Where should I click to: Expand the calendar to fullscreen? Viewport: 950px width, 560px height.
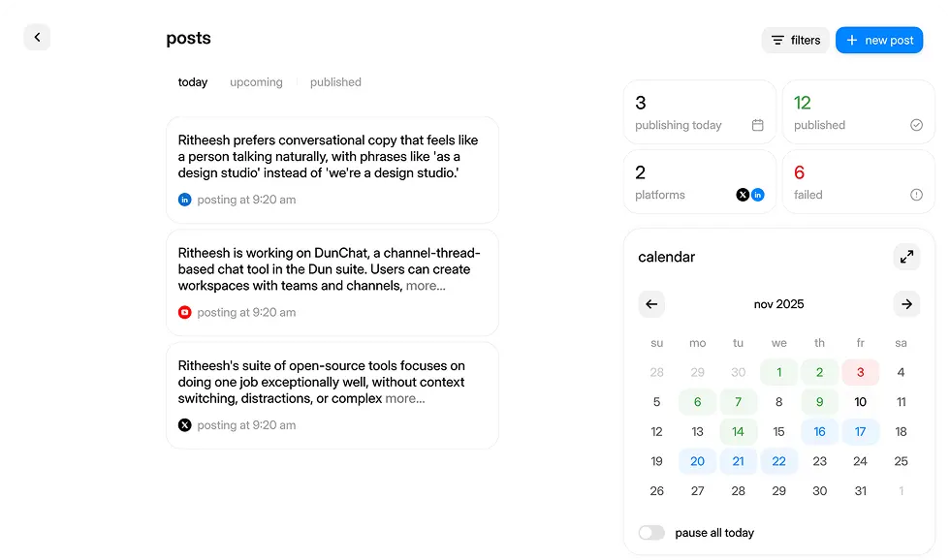click(x=906, y=256)
